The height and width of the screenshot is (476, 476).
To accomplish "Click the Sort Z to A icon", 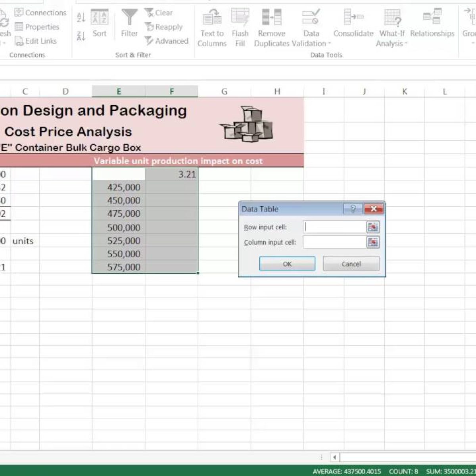I will pyautogui.click(x=81, y=36).
